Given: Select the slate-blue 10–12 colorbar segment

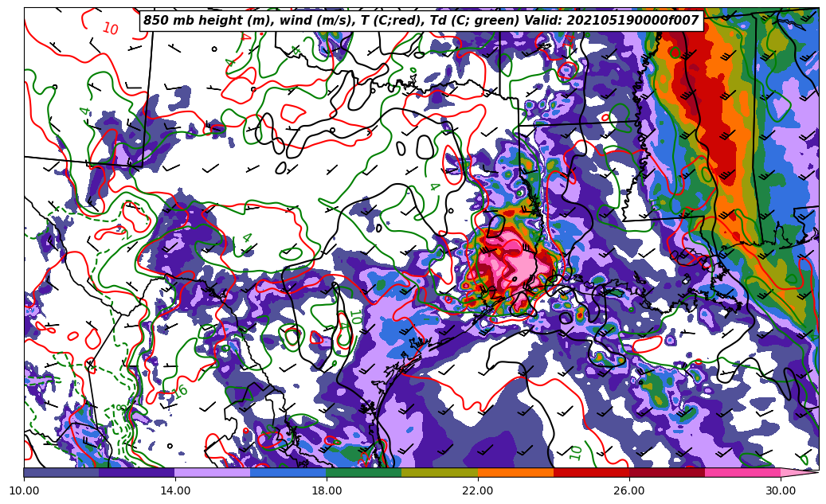Looking at the screenshot, I should click(x=61, y=472).
